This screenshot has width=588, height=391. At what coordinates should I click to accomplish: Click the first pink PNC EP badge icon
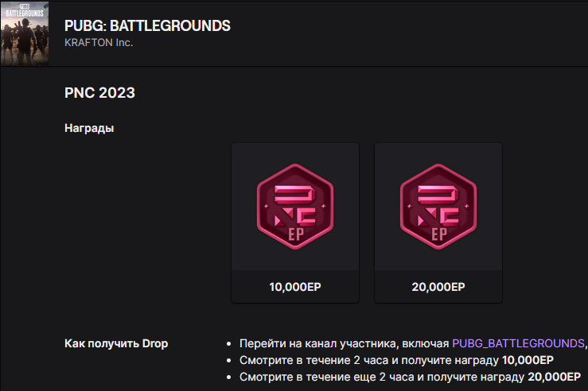295,207
